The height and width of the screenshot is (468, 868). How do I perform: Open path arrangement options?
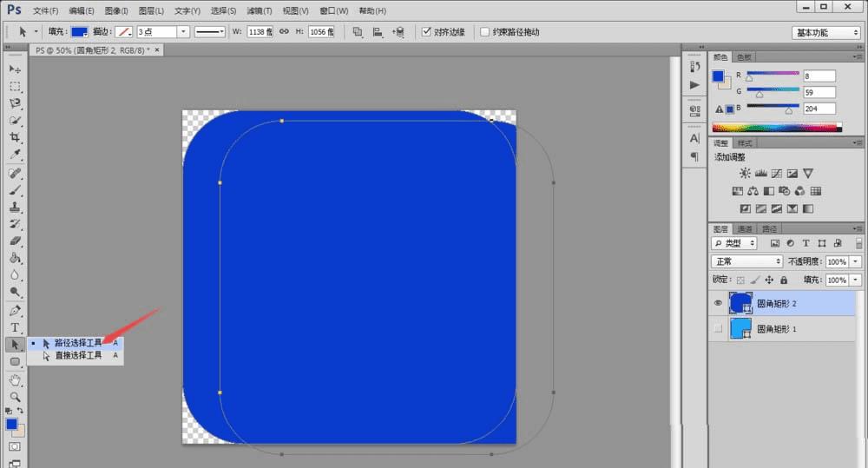(x=398, y=32)
